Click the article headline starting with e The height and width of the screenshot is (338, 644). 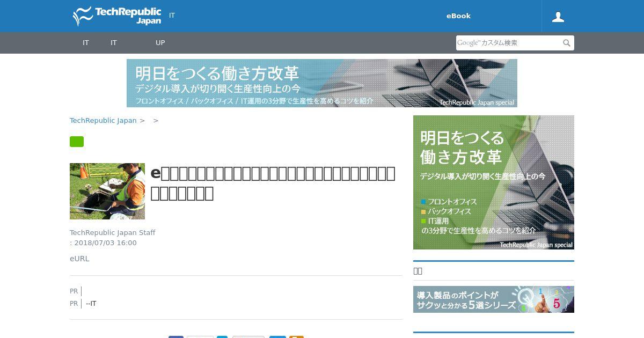273,183
